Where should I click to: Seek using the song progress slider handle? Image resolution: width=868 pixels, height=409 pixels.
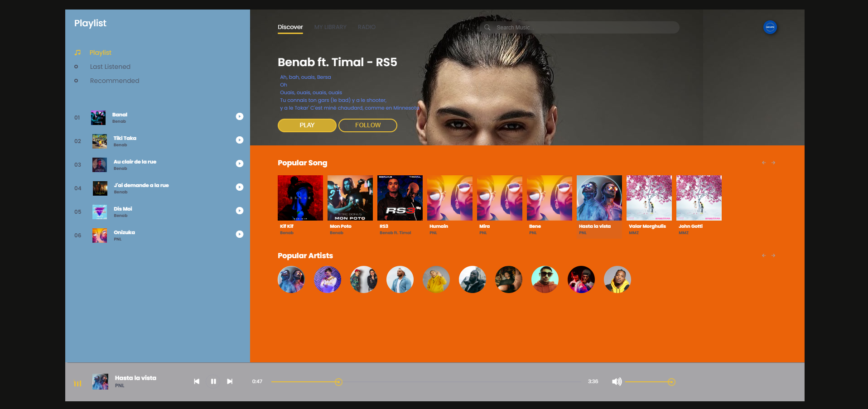(x=338, y=382)
